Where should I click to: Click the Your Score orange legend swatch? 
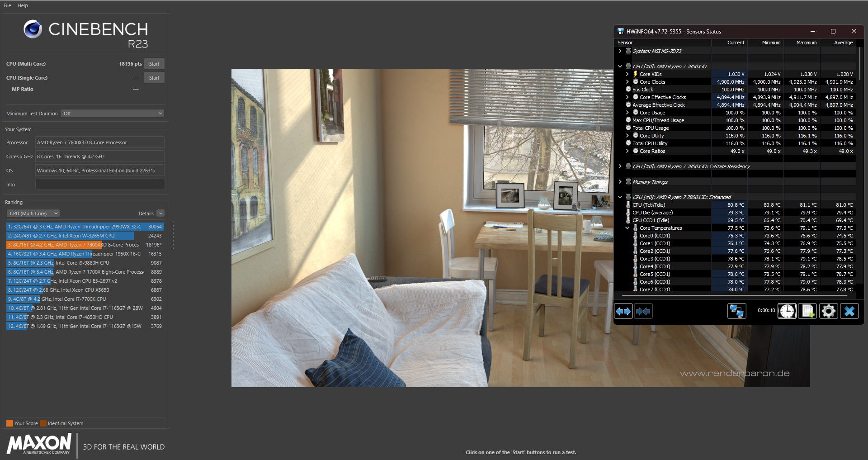[9, 423]
